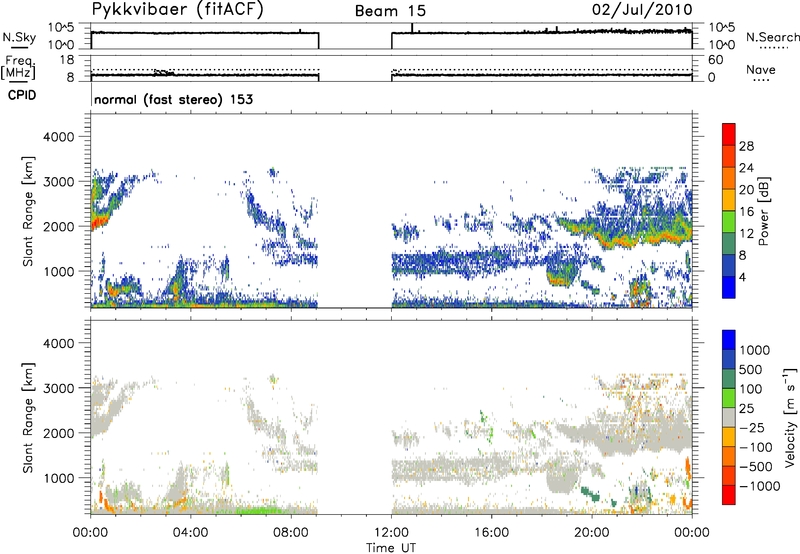
Task: Click the 18 tick on frequency axis
Action: tap(66, 60)
